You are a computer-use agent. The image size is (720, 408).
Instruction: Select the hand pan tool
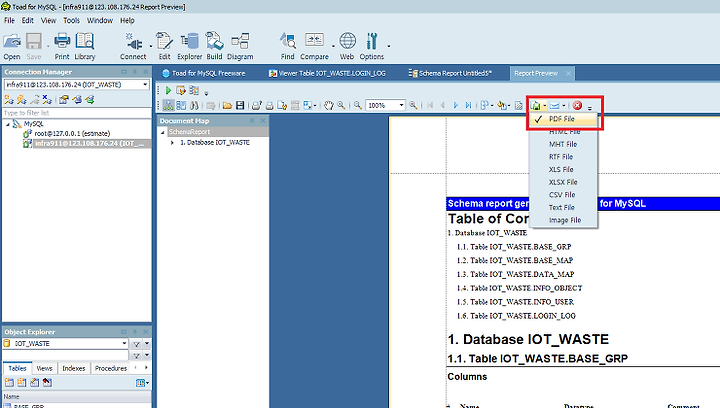point(328,106)
